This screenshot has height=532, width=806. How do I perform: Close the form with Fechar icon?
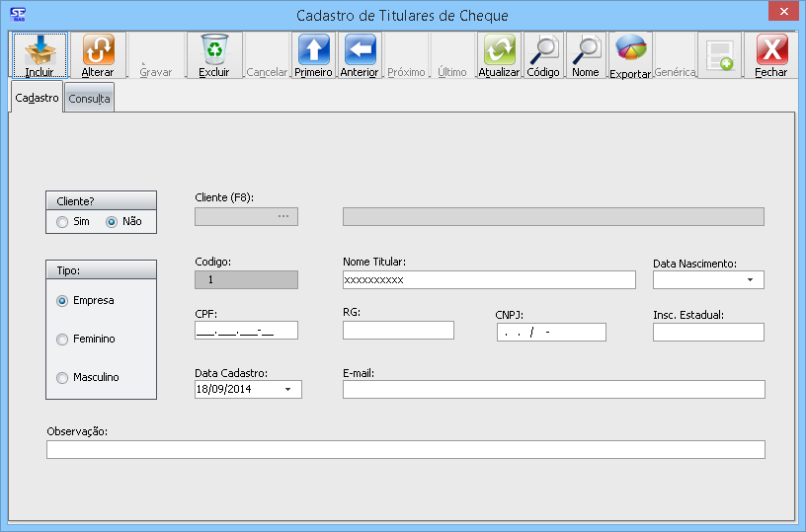771,50
